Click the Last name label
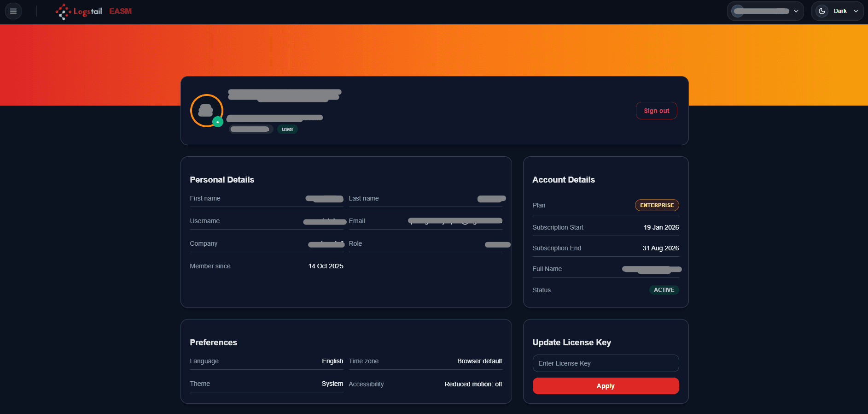The width and height of the screenshot is (868, 414). (x=364, y=198)
